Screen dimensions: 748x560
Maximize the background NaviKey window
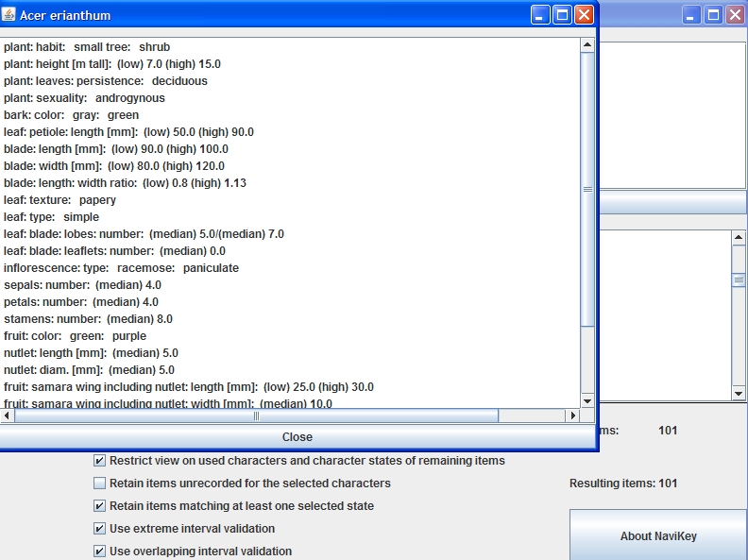point(713,15)
